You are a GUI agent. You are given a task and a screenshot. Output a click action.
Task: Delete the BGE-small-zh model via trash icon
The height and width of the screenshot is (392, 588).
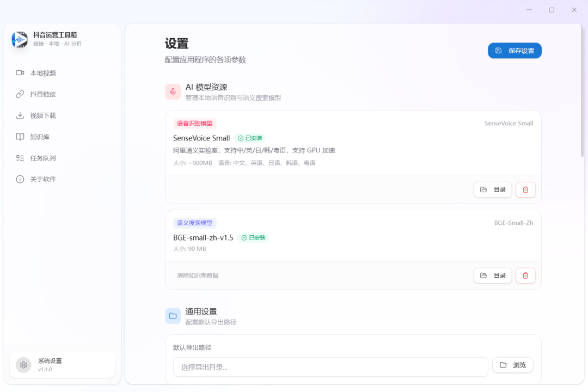pos(525,275)
